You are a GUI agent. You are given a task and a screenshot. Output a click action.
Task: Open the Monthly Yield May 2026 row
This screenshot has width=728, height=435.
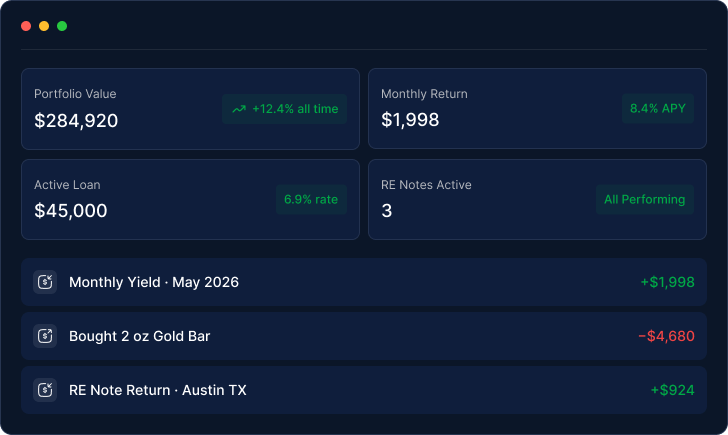(364, 282)
